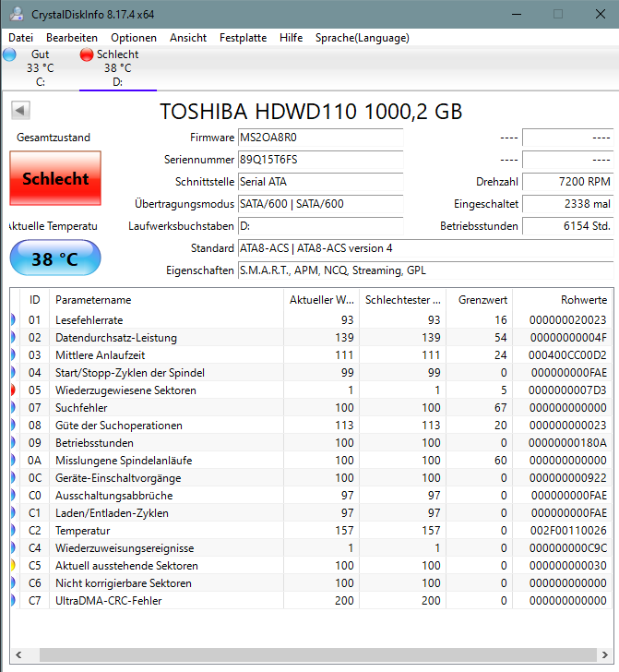The image size is (619, 672).
Task: Click status icon of C2 Temperatur row
Action: pyautogui.click(x=13, y=531)
